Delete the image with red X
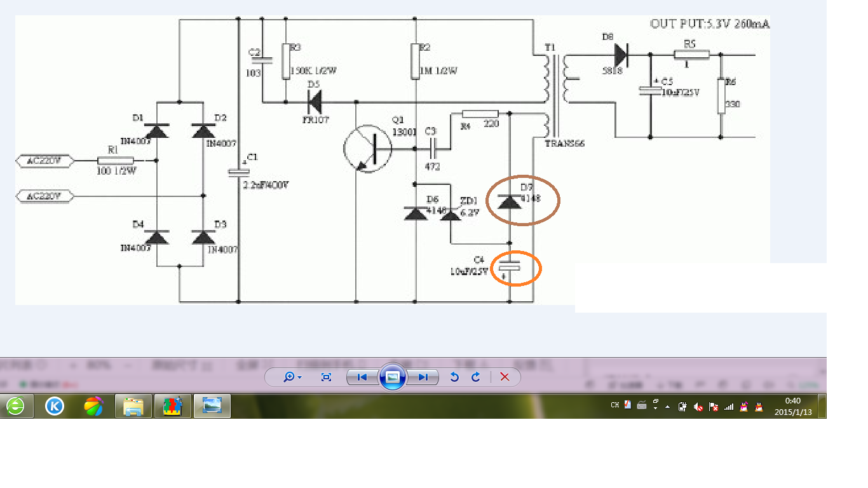This screenshot has height=488, width=868. (x=505, y=377)
